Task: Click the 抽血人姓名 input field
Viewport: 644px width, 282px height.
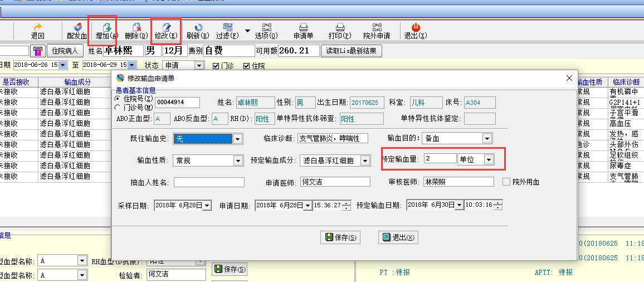Action: tap(209, 182)
